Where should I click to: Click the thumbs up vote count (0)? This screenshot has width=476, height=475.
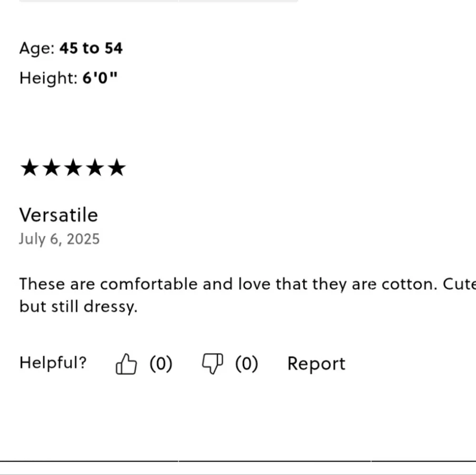pyautogui.click(x=161, y=364)
